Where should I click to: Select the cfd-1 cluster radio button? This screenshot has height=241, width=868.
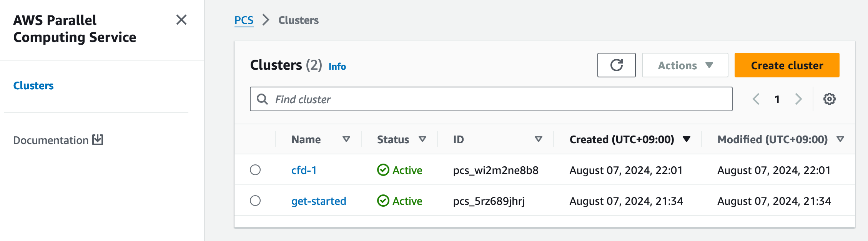click(255, 170)
